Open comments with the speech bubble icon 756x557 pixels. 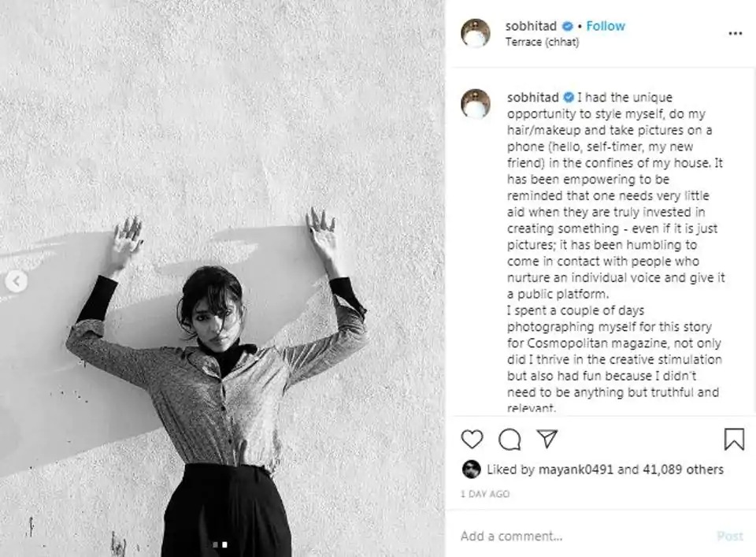[x=510, y=440]
